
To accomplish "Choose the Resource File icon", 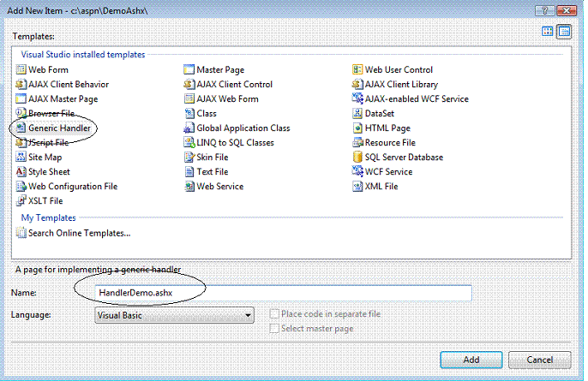I will [x=357, y=142].
